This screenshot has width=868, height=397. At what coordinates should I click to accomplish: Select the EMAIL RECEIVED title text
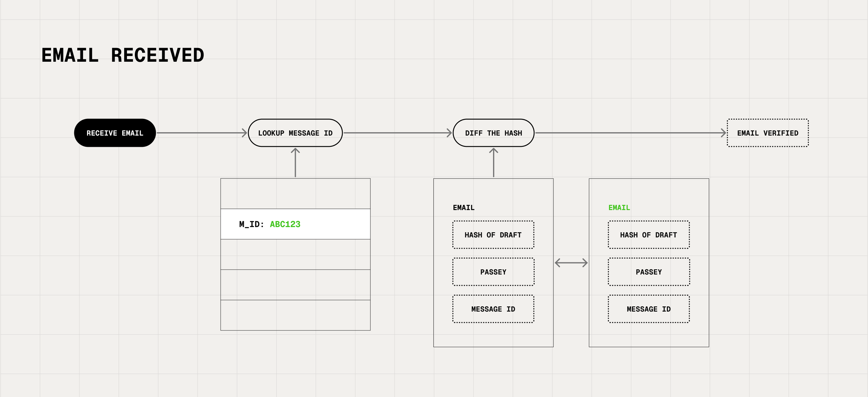[x=123, y=55]
